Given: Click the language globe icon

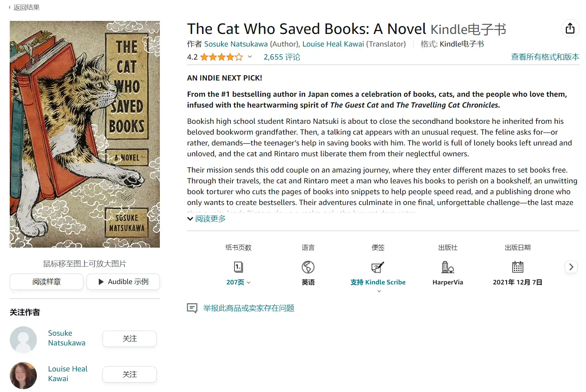Looking at the screenshot, I should 308,267.
